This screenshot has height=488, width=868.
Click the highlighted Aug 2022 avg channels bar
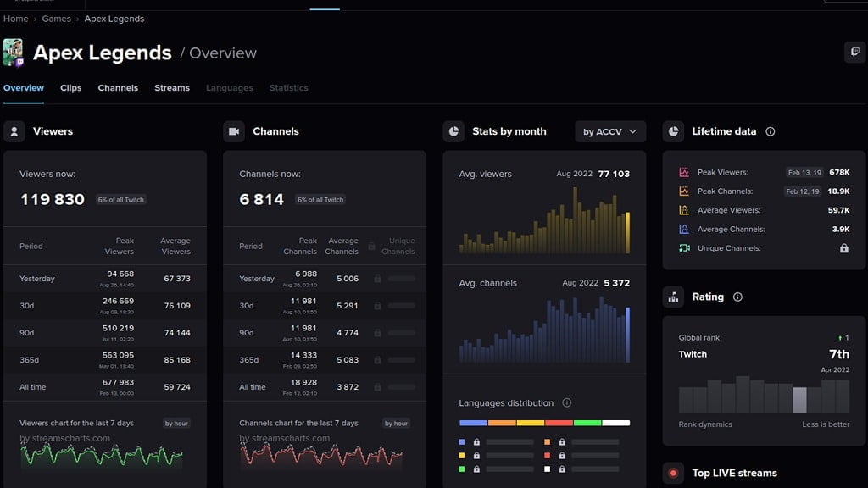(x=628, y=335)
